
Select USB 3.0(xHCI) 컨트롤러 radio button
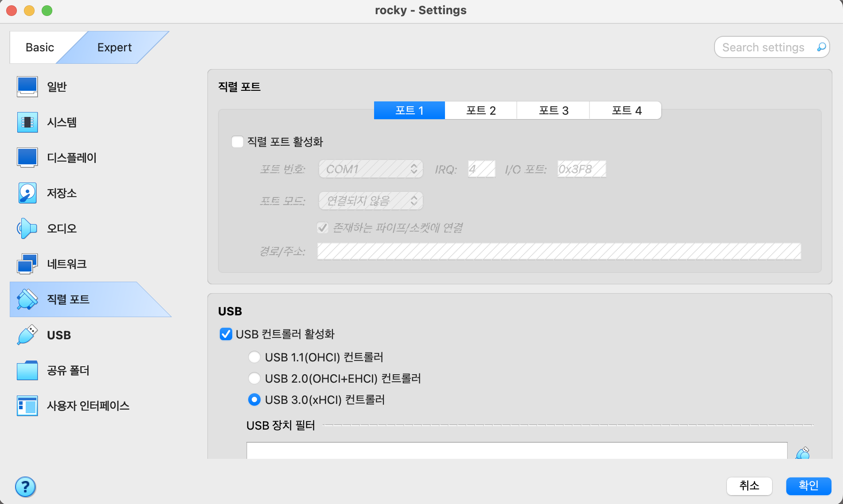(x=254, y=399)
